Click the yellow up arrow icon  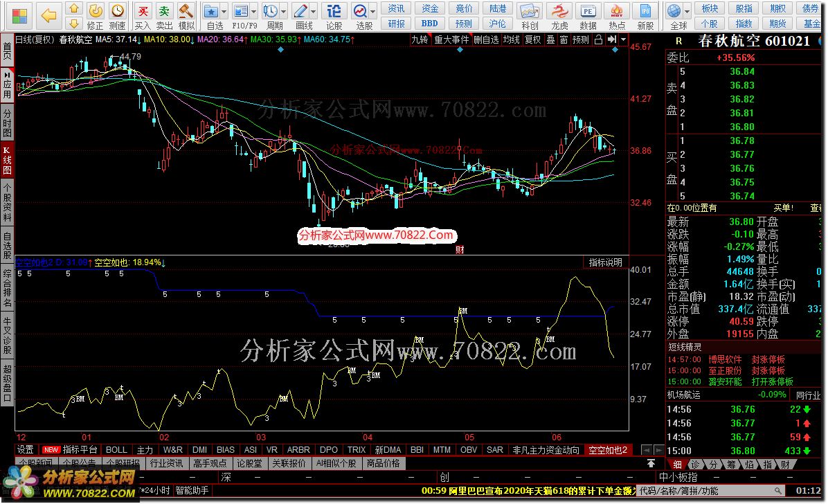coord(74,8)
